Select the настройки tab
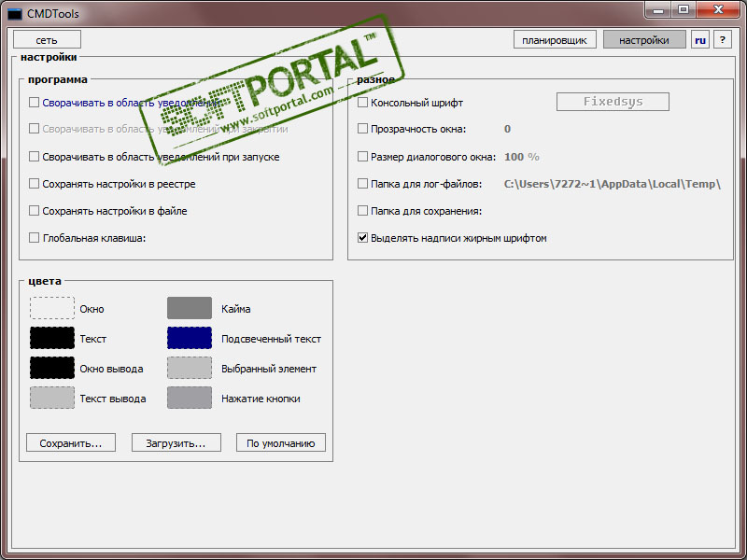 pos(644,40)
